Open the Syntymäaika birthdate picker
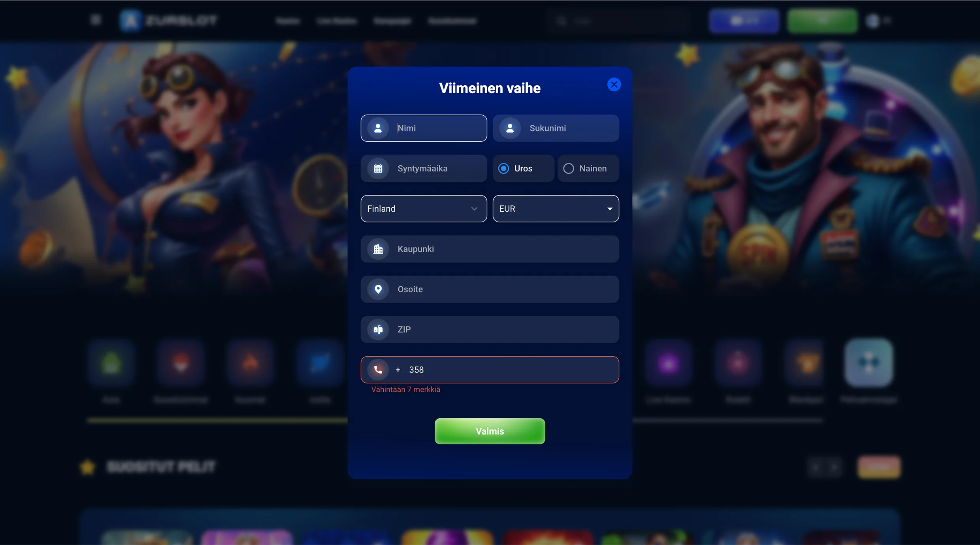This screenshot has height=545, width=980. 424,168
